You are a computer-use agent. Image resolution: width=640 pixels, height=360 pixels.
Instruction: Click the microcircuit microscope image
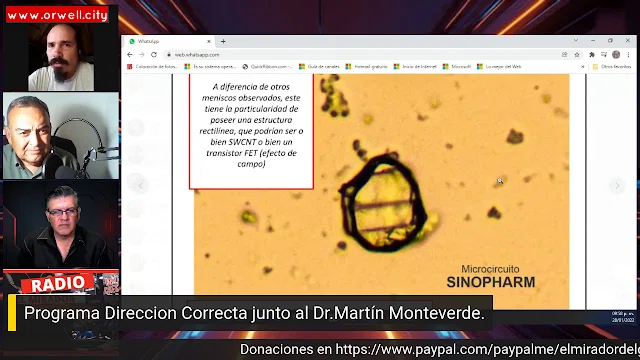coord(382,191)
